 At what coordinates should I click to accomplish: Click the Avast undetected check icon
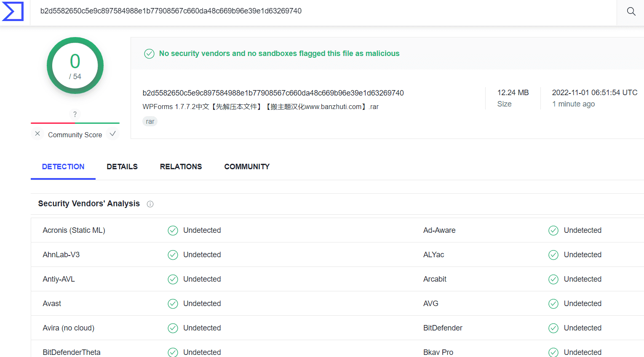click(x=173, y=304)
